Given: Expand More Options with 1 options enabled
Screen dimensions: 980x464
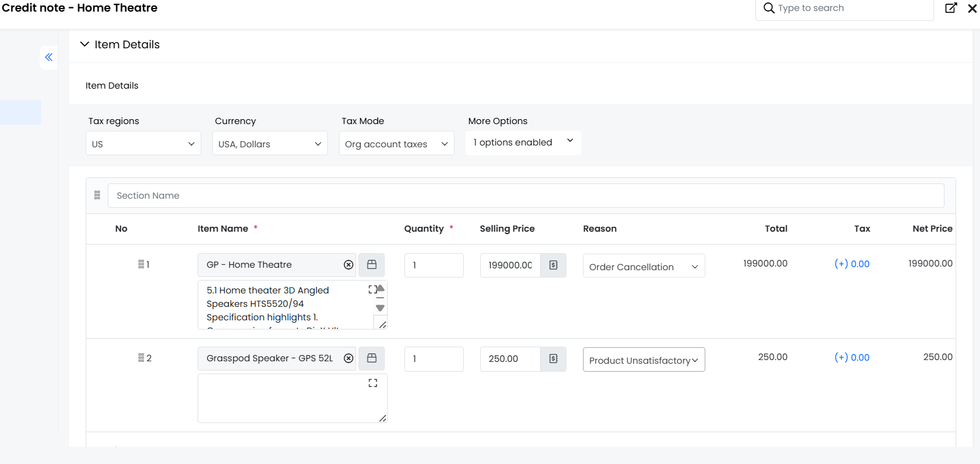Looking at the screenshot, I should (x=523, y=142).
